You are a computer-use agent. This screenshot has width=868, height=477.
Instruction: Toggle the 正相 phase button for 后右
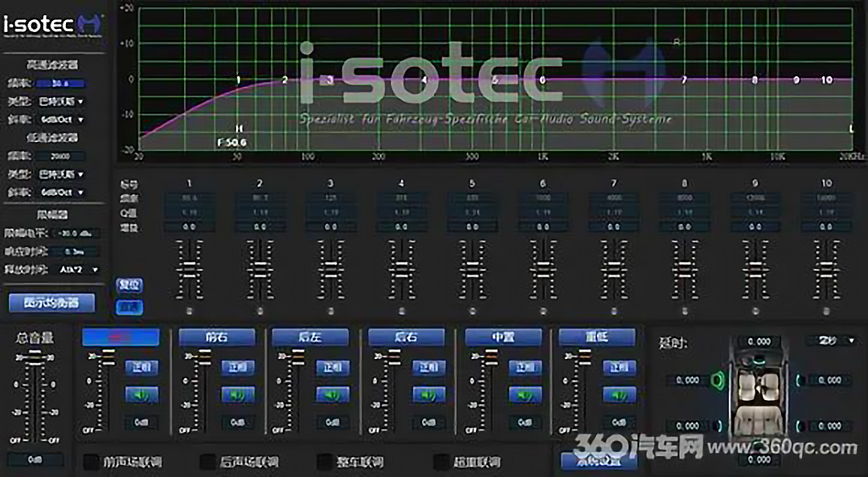coord(429,368)
